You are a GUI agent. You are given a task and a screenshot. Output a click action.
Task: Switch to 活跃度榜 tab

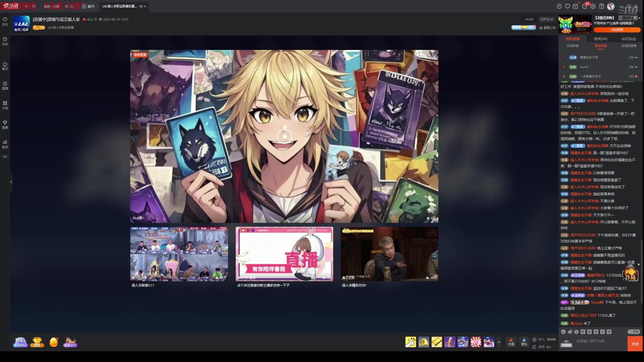pos(573,39)
